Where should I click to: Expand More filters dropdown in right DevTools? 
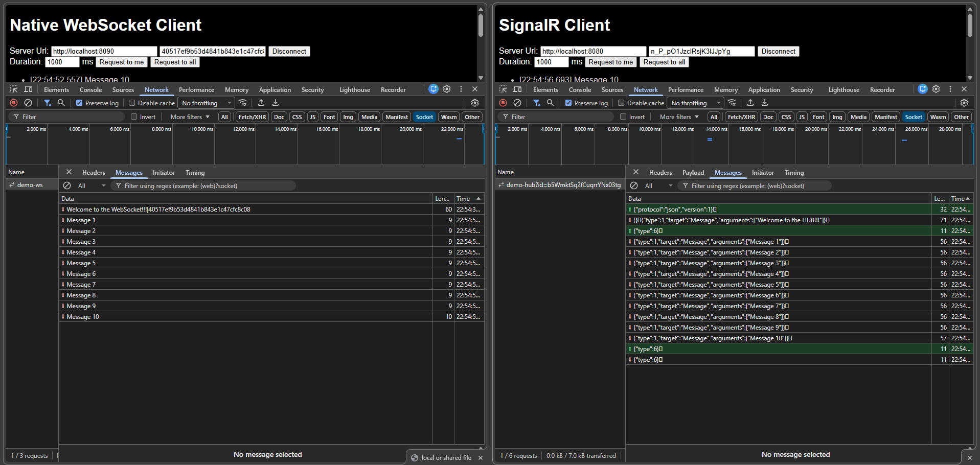679,117
